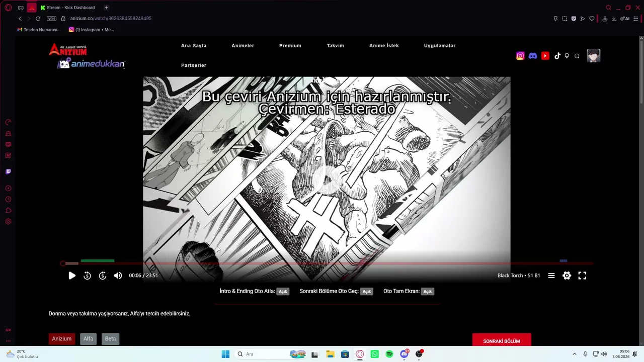Viewport: 644px width, 362px height.
Task: Open the video player settings gear
Action: click(567, 276)
